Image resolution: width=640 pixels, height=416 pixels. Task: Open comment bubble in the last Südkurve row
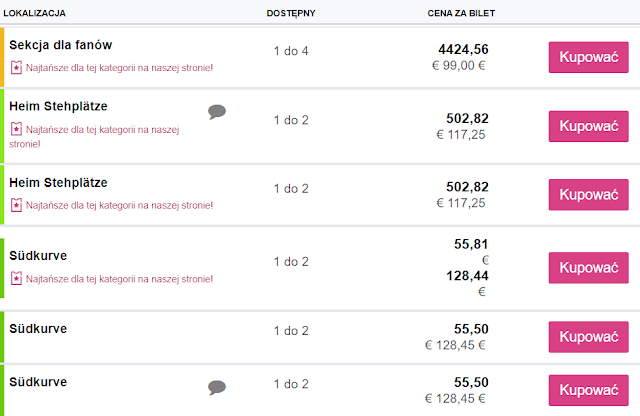tap(216, 387)
